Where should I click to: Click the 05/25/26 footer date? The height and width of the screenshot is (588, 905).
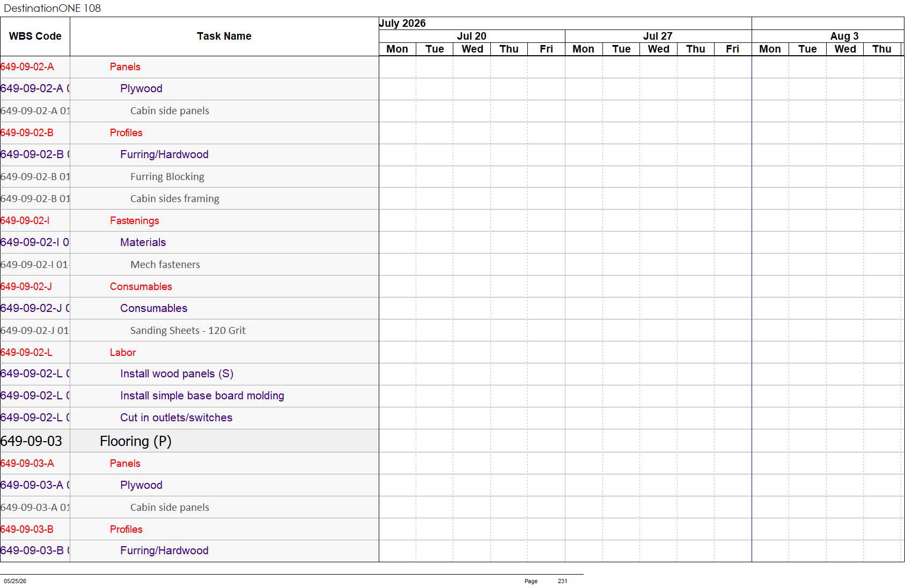click(15, 581)
